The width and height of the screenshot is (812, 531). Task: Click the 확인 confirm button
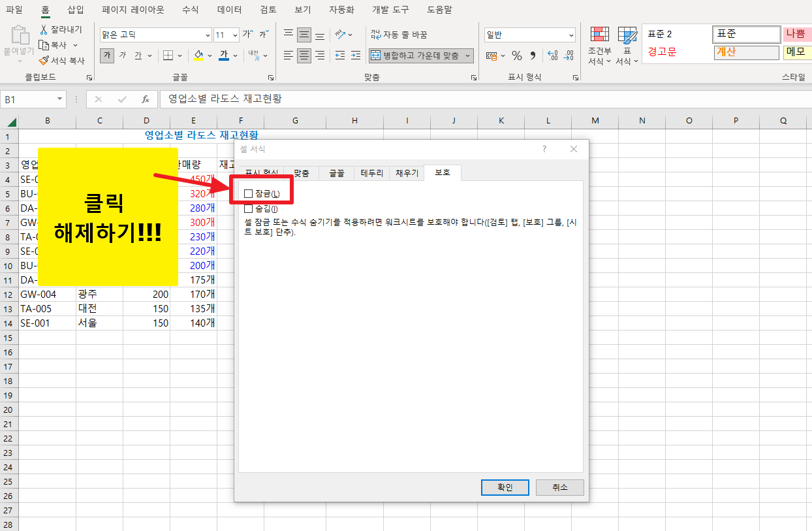(x=505, y=487)
